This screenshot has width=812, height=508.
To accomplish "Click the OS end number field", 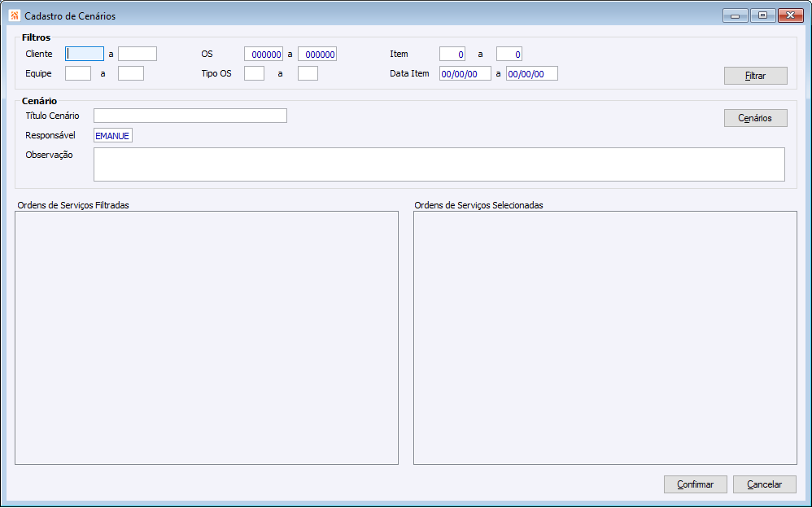I will [x=317, y=54].
